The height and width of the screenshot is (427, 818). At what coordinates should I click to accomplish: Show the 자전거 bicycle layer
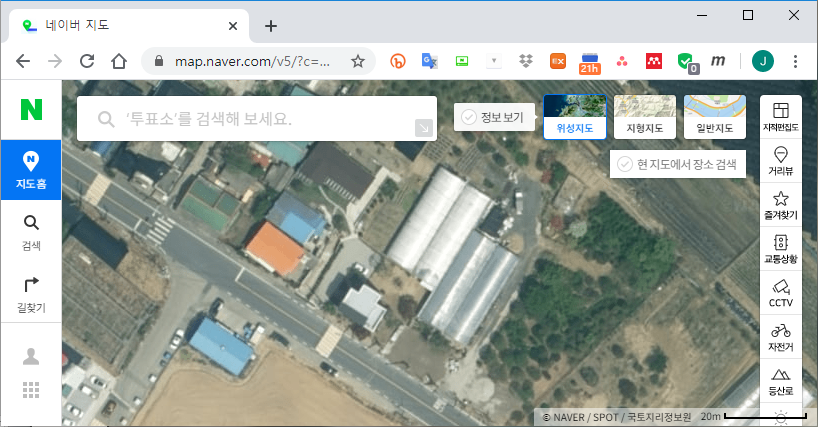781,336
